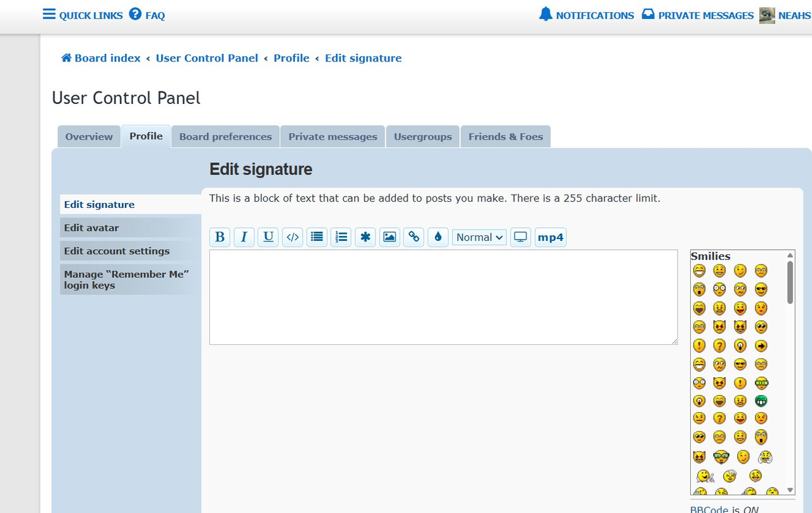Insert a URL using the chain link icon
Image resolution: width=812 pixels, height=513 pixels.
414,237
